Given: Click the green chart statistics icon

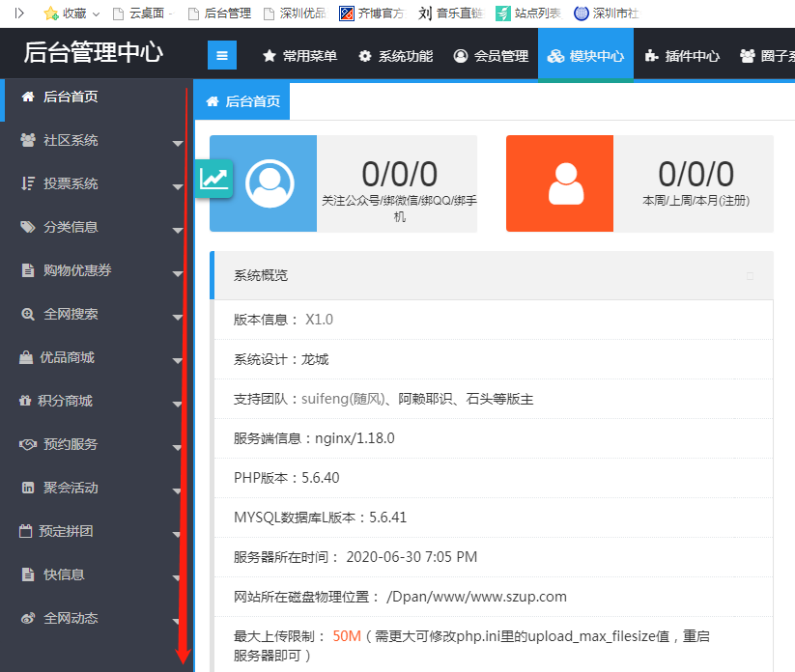Looking at the screenshot, I should click(x=214, y=179).
